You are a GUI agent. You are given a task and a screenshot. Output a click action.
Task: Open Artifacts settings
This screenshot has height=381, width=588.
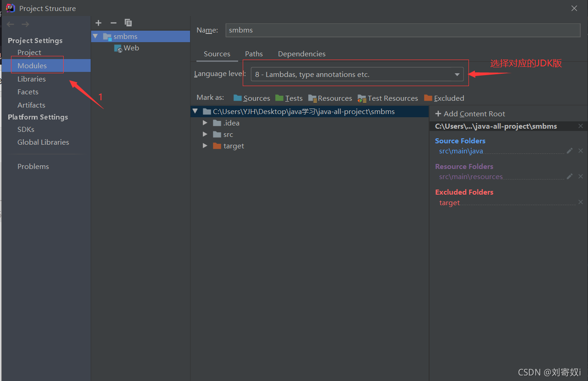tap(31, 105)
